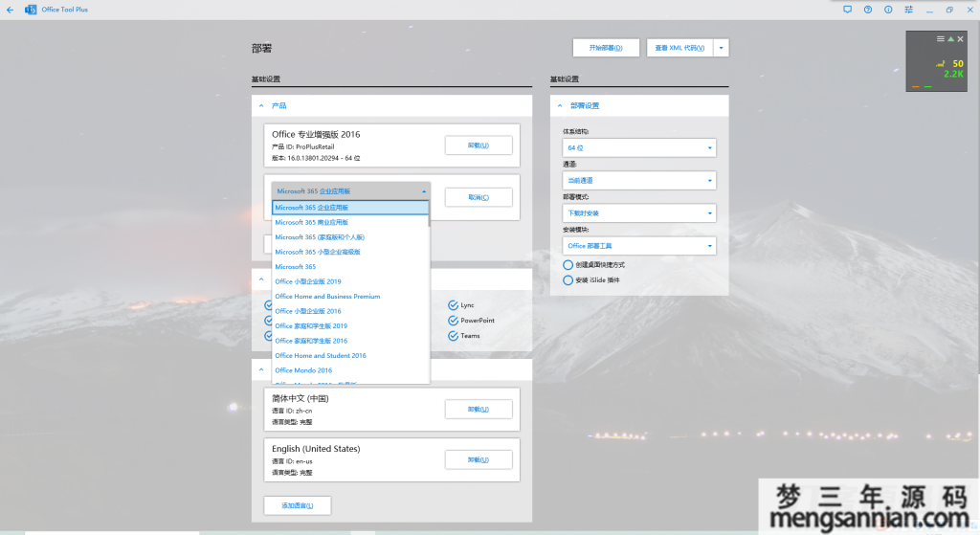Select plain Microsoft 365 list item

coord(350,267)
